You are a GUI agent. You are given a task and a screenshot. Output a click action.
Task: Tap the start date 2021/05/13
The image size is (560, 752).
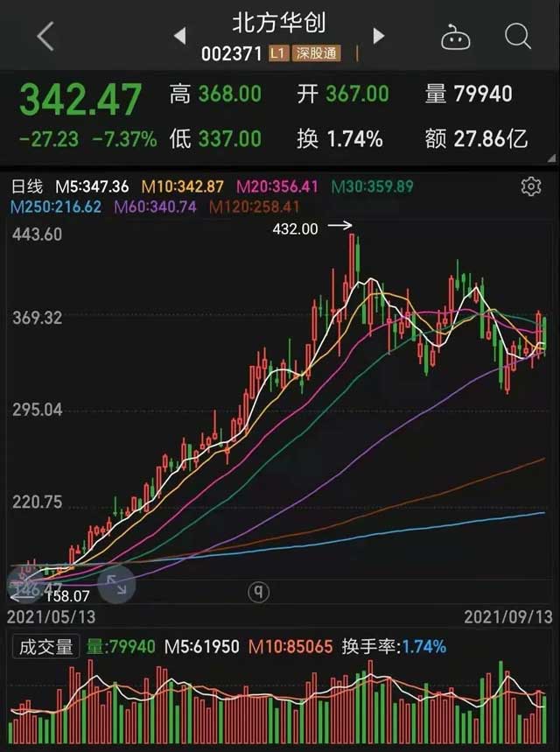click(x=52, y=617)
